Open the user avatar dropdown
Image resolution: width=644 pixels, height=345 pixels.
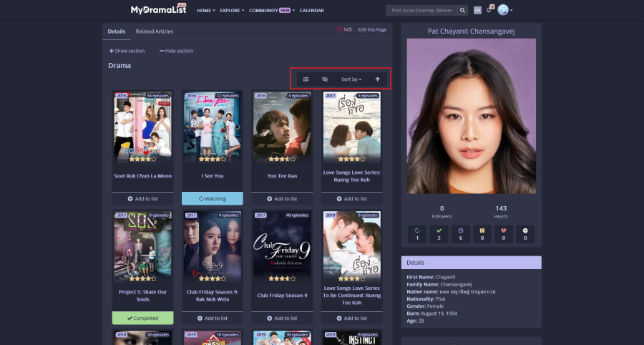coord(505,10)
